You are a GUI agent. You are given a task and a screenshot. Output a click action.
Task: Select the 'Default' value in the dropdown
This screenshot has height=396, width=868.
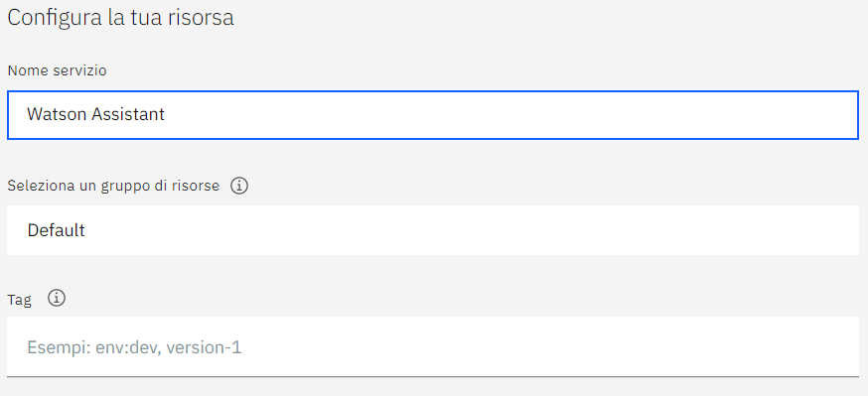pos(56,230)
